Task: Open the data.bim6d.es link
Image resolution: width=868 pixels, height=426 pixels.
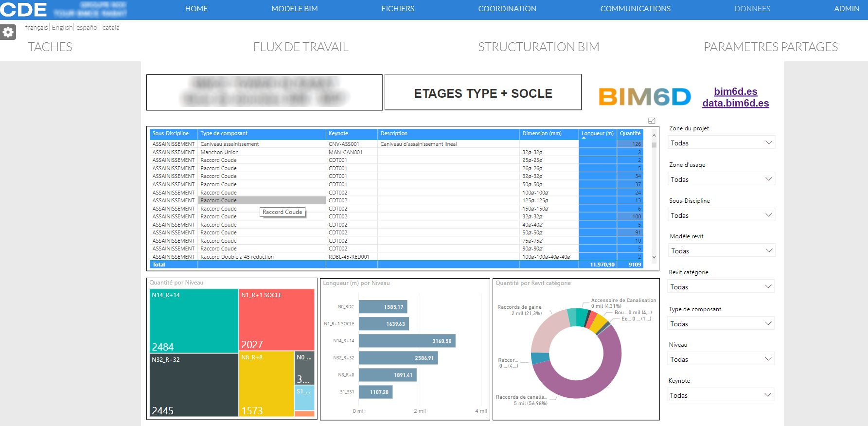Action: [x=735, y=103]
